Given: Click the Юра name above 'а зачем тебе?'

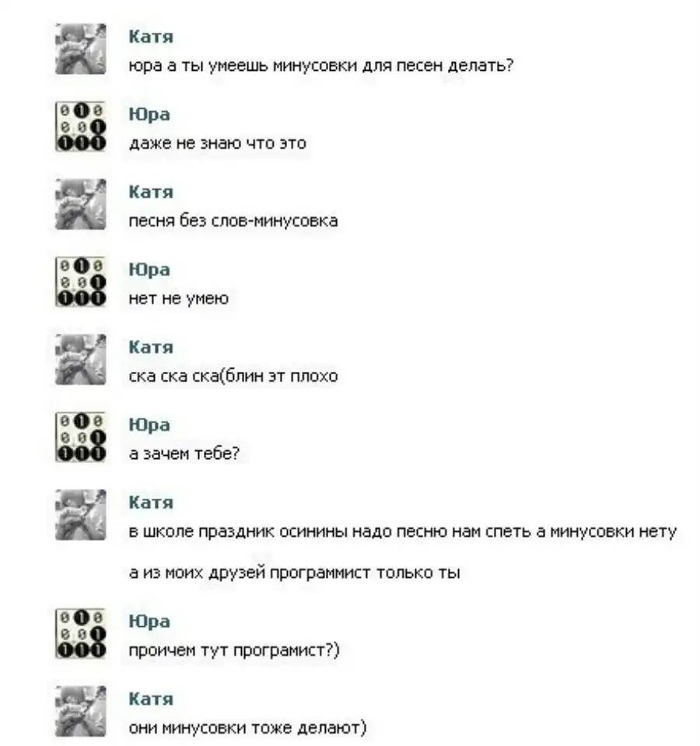Looking at the screenshot, I should coord(149,425).
